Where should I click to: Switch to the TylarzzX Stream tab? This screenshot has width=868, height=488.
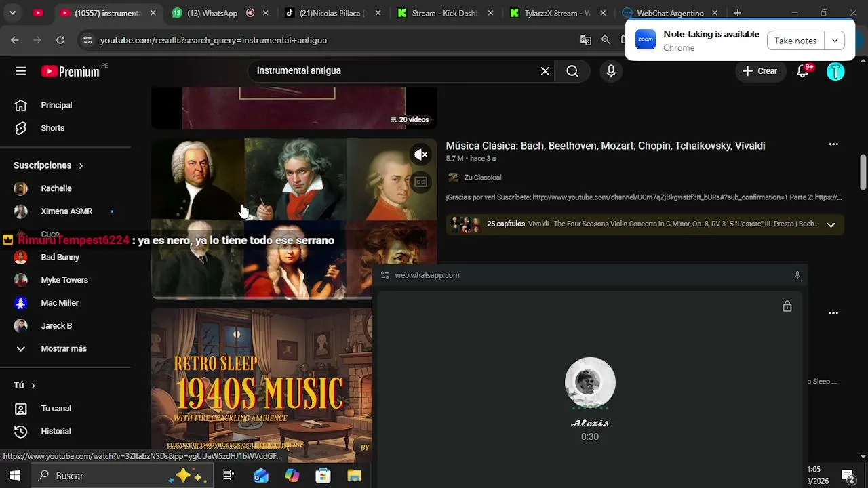click(x=558, y=13)
